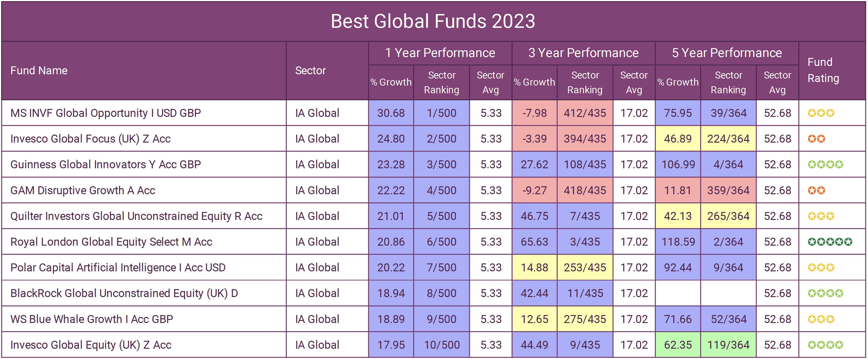
Task: Select the 30.68 one-year growth cell
Action: coord(391,113)
